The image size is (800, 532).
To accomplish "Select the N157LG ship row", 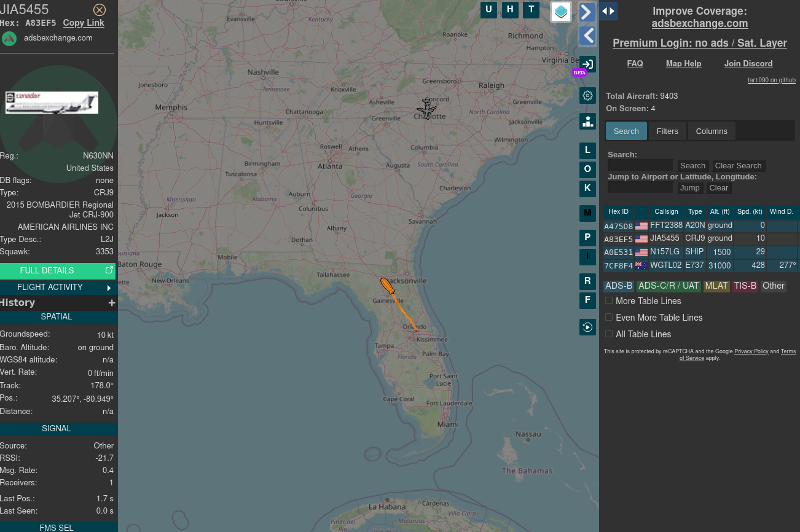I will [700, 252].
